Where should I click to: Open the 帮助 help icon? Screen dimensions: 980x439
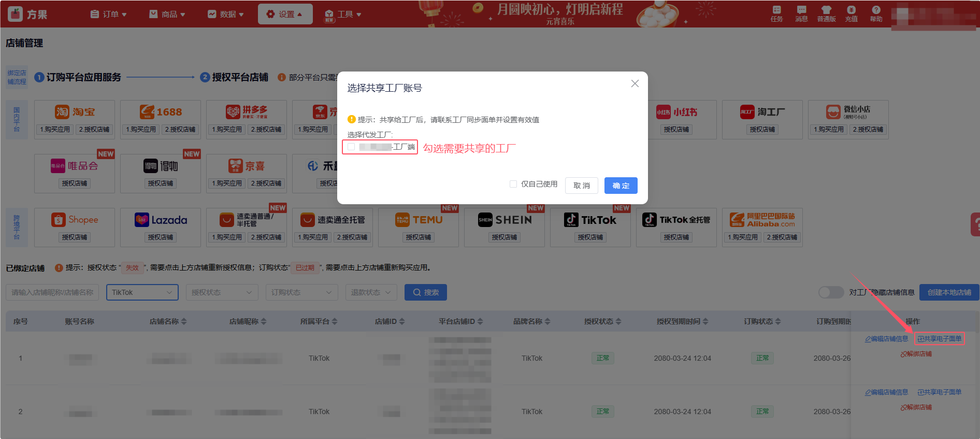click(876, 14)
